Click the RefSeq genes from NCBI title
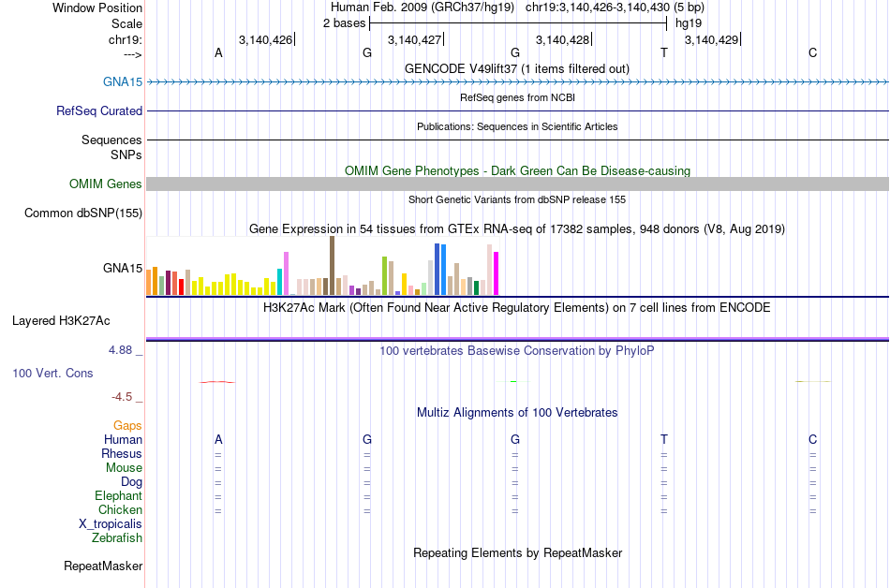Screen dimensions: 890x588 click(518, 97)
